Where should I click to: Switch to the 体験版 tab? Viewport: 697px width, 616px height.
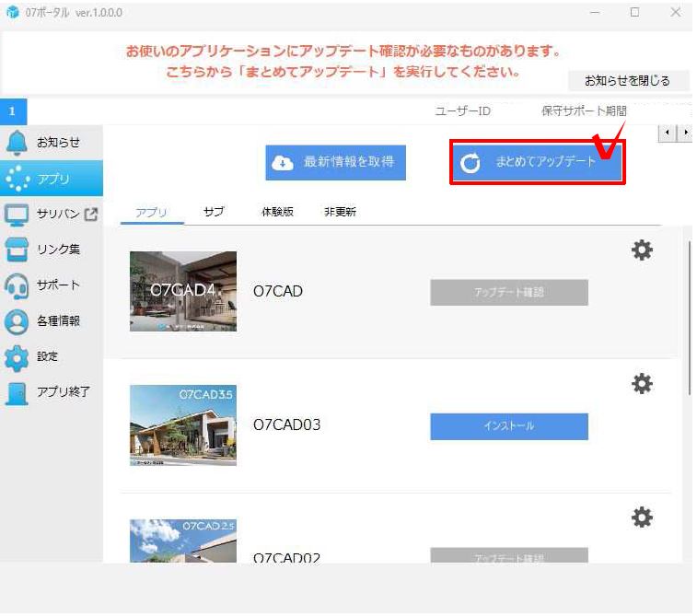pos(277,212)
